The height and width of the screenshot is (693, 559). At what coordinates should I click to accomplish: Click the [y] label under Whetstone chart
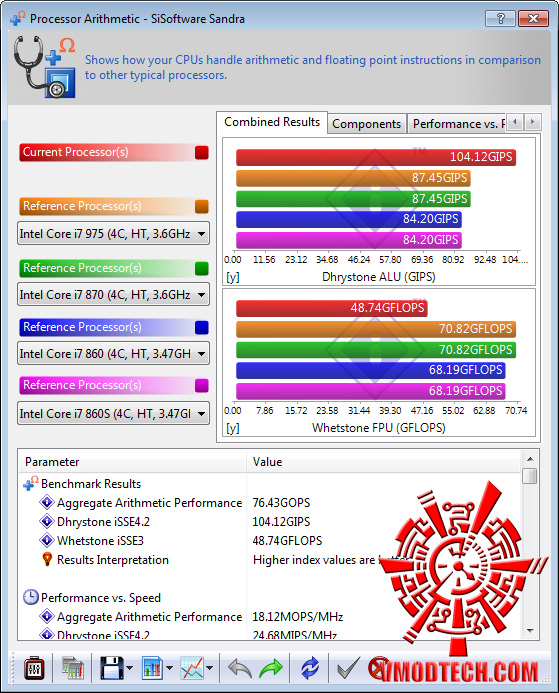(x=232, y=428)
